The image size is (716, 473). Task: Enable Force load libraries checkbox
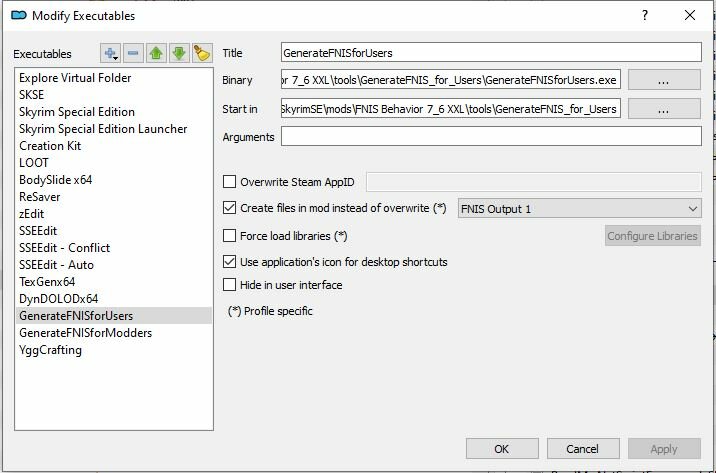click(229, 236)
